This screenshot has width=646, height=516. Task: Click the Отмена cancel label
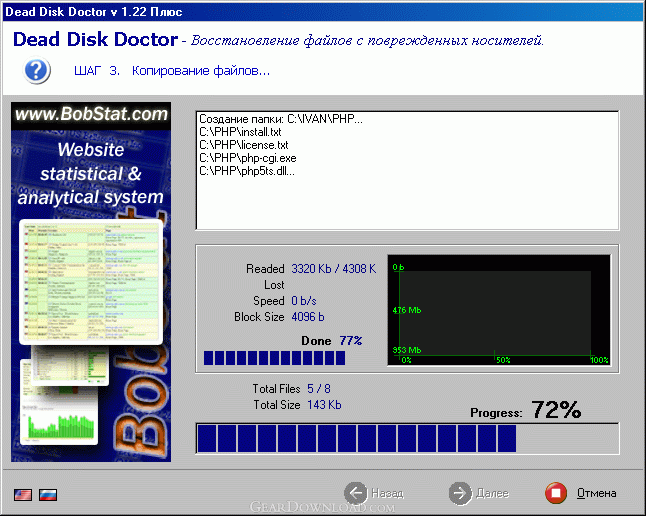point(597,493)
